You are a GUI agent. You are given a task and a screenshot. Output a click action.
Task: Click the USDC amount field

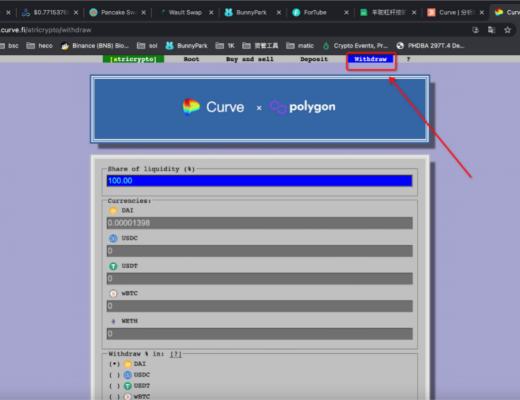259,251
